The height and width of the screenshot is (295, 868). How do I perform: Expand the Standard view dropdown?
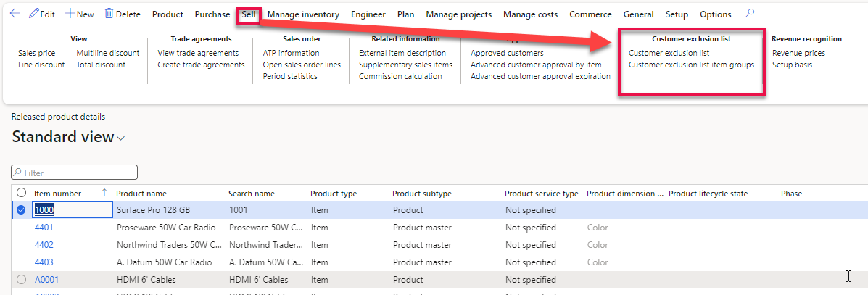pyautogui.click(x=120, y=138)
